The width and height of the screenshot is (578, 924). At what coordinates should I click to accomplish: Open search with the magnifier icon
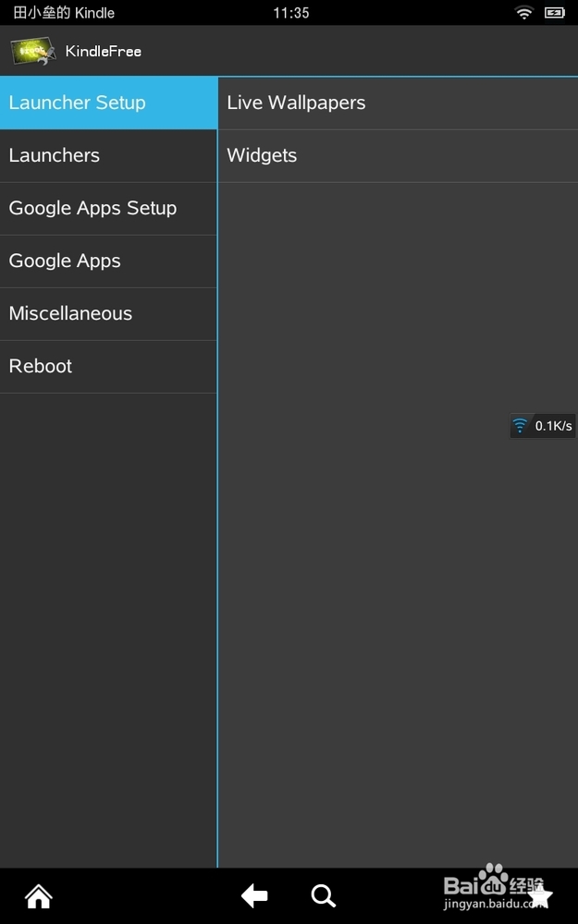click(x=323, y=895)
